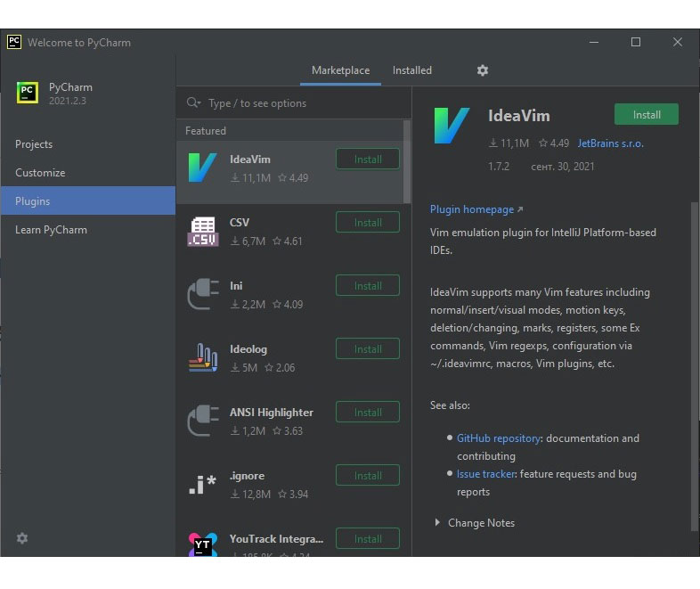
Task: Minimize the Welcome to PyCharm window
Action: tap(594, 42)
